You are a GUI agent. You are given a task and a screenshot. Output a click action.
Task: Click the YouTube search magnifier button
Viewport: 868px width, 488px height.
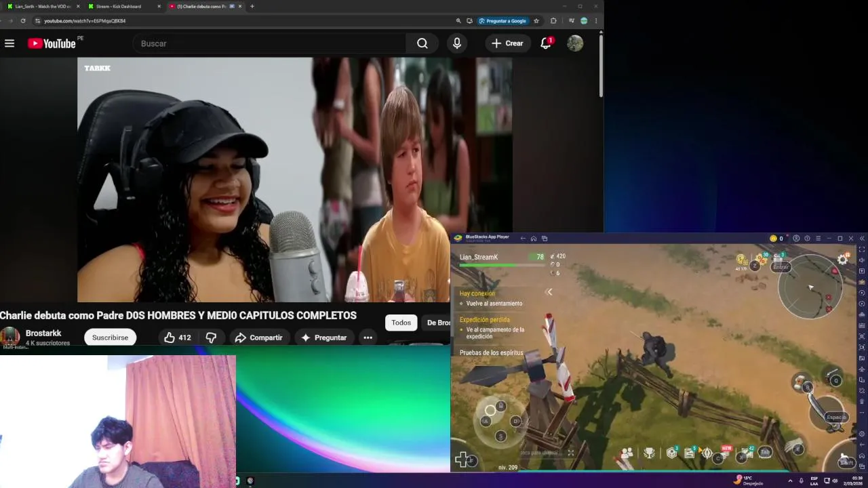tap(422, 43)
